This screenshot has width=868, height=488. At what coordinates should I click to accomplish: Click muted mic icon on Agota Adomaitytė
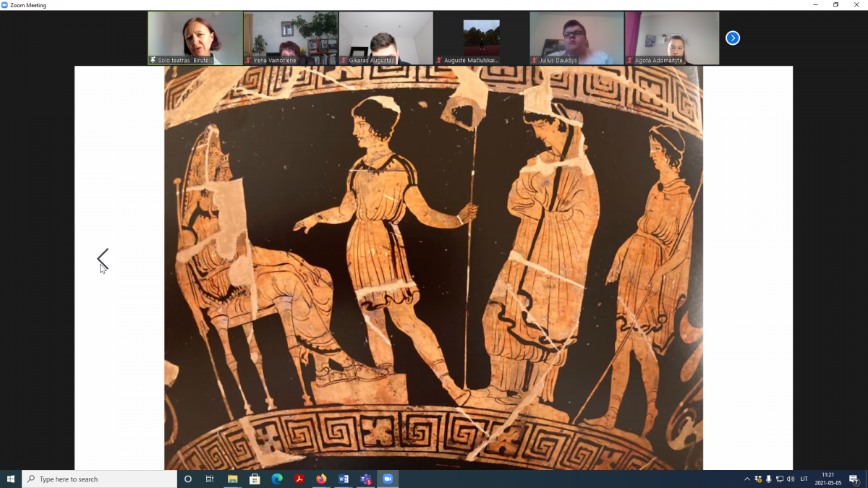(631, 60)
